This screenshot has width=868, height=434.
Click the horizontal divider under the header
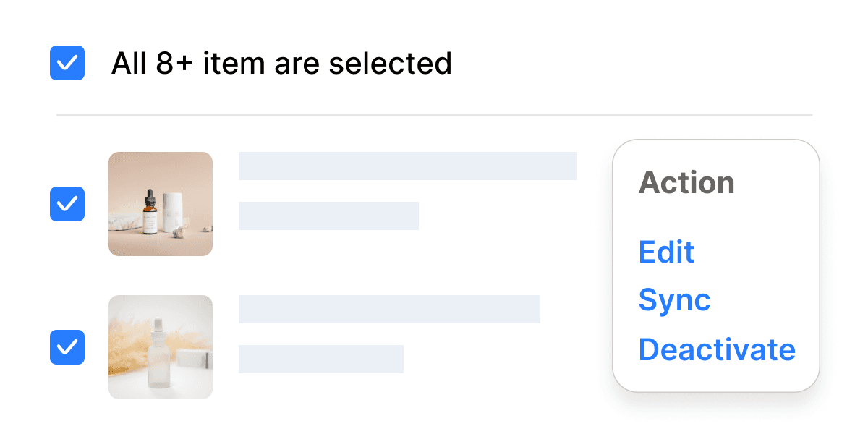(x=434, y=115)
